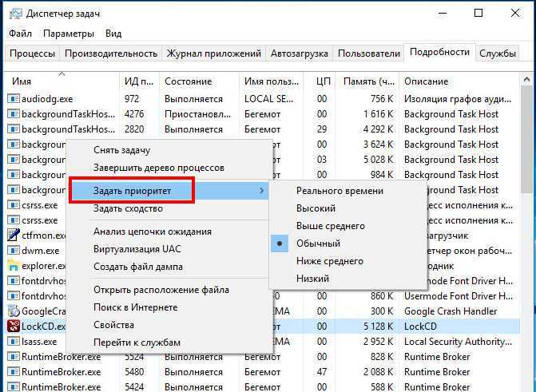
Task: Click memory value 5 128 K
Action: (x=378, y=327)
